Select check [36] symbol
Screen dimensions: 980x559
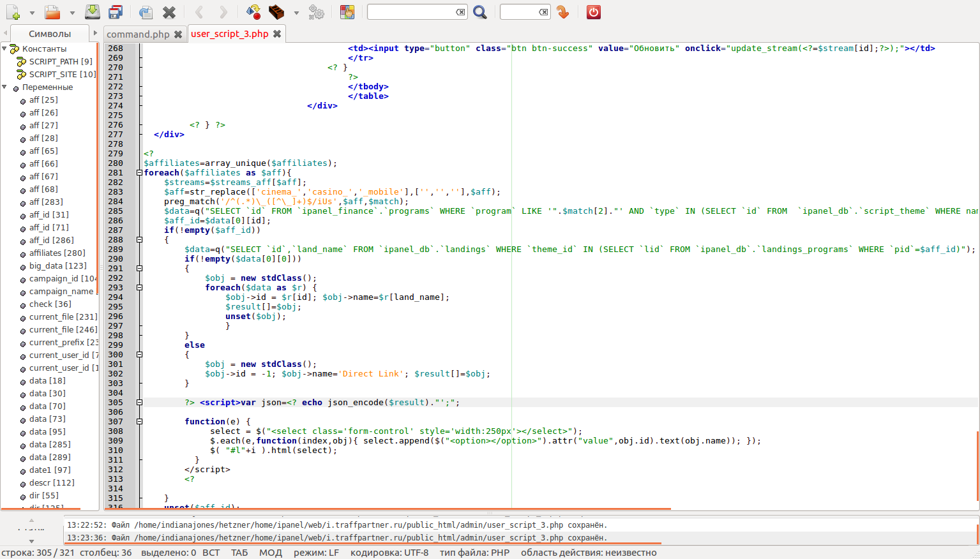click(50, 304)
